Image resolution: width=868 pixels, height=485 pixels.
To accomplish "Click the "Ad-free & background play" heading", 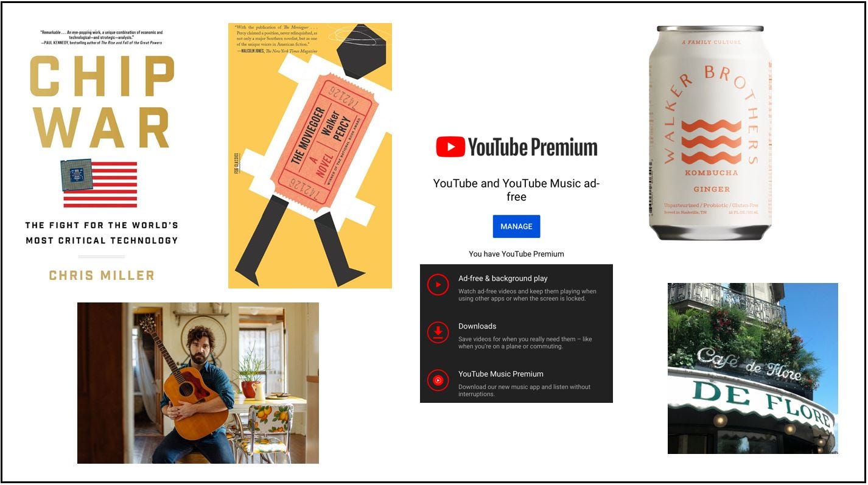I will [503, 278].
